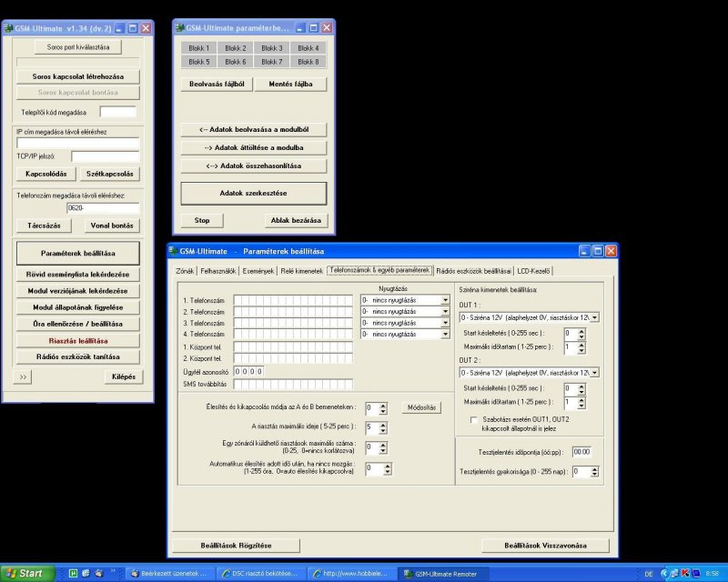Click the paraméterbe window title icon
Viewport: 728px width, 582px height.
(179, 28)
